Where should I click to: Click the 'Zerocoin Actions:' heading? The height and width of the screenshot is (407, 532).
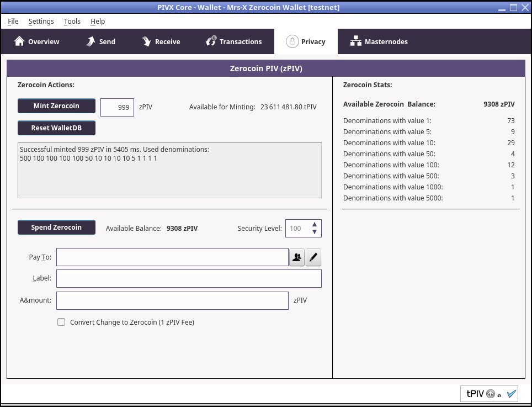[x=46, y=85]
